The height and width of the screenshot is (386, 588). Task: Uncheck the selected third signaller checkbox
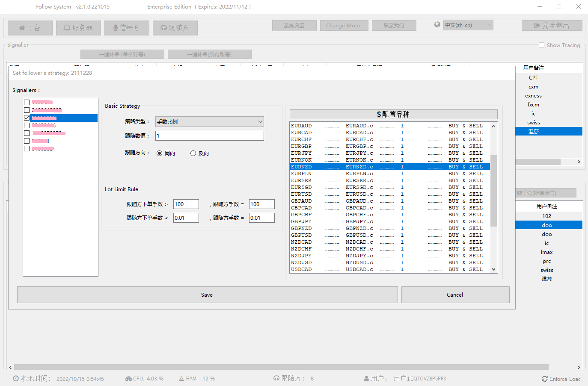tap(27, 118)
